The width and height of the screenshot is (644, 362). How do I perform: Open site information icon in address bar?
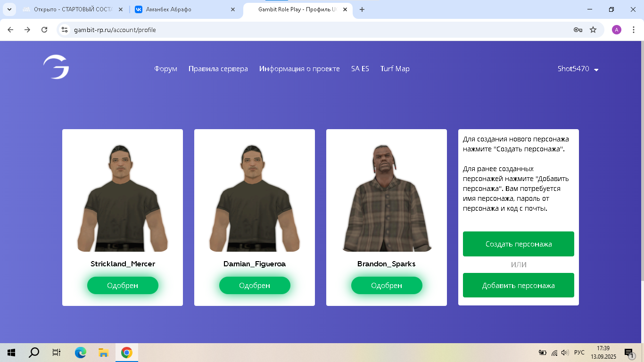pyautogui.click(x=65, y=30)
